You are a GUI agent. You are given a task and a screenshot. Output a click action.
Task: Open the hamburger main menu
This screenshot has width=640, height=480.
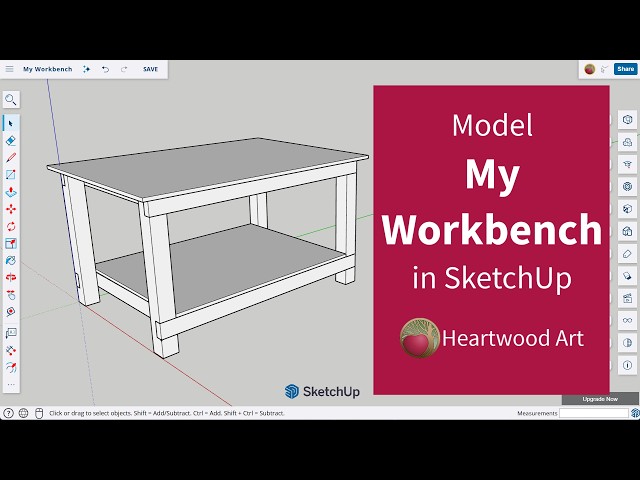coord(9,69)
